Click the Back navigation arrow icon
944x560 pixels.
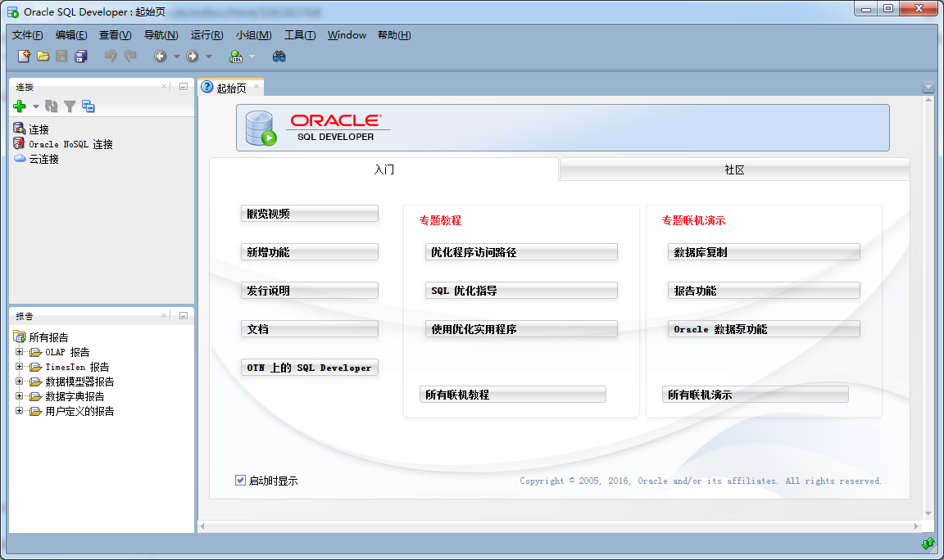160,56
